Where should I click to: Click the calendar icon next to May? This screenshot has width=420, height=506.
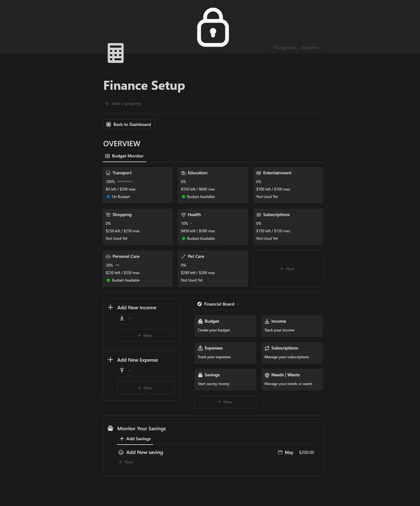280,452
